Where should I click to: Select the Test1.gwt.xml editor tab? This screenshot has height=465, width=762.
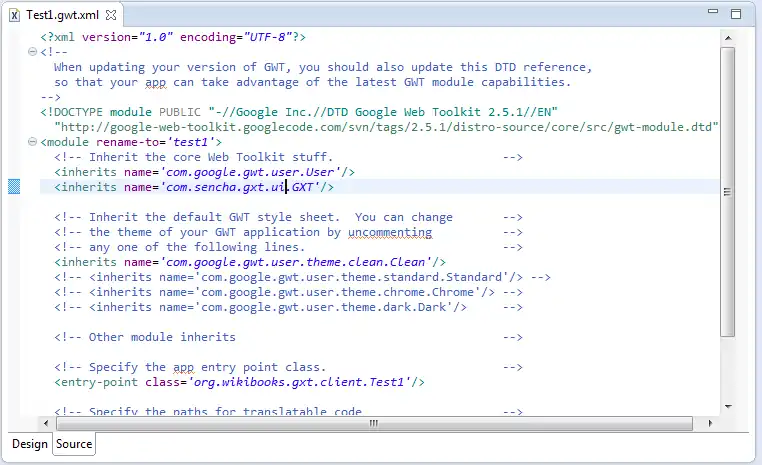click(62, 15)
